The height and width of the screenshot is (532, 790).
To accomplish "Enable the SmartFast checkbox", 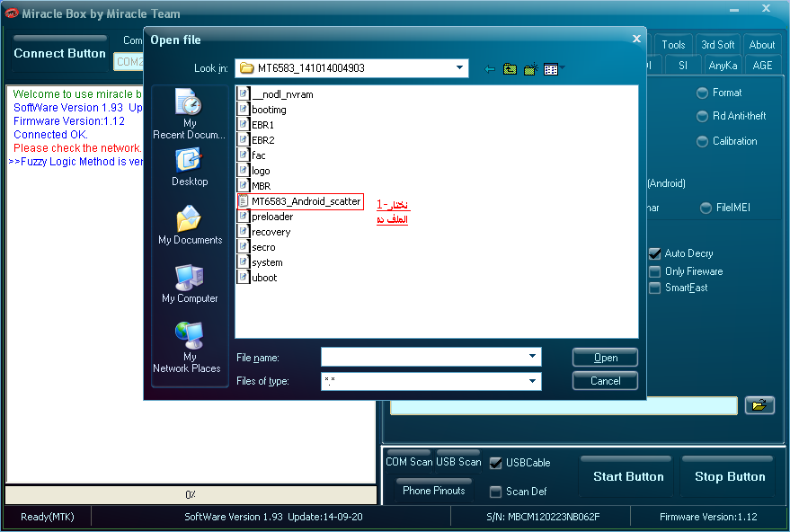I will click(654, 288).
